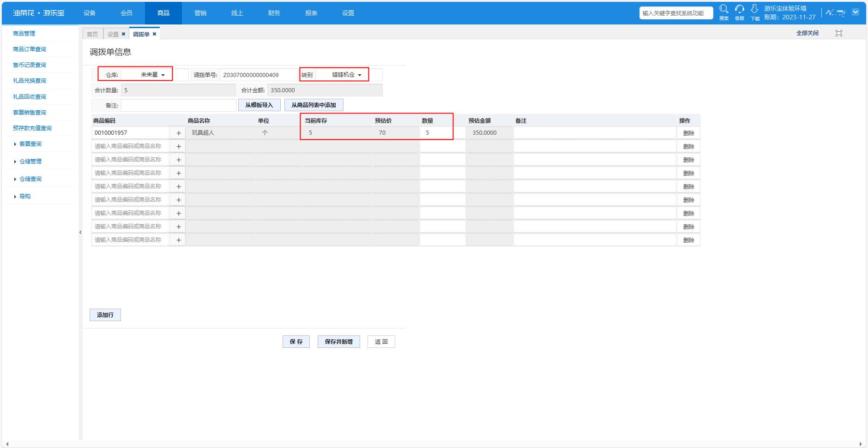Click plus icon in fourth table row

[179, 173]
